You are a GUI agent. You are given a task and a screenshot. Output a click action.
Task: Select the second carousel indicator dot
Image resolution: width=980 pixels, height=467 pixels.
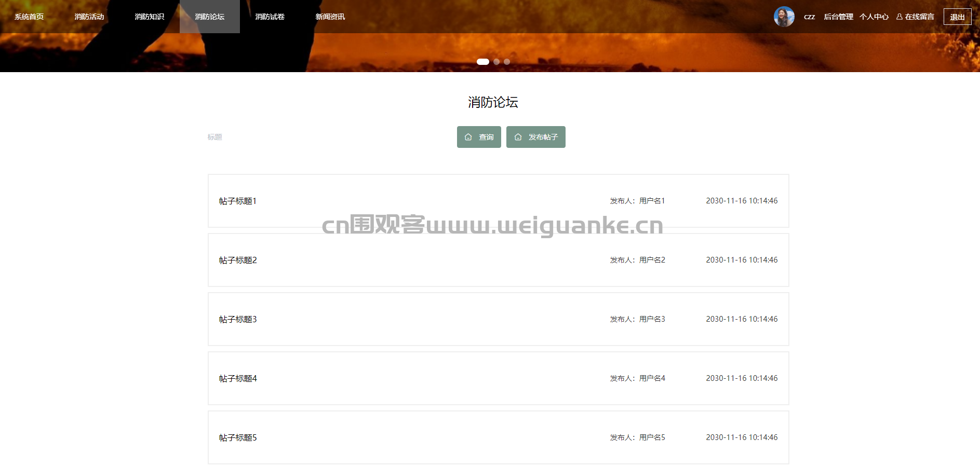click(x=496, y=62)
